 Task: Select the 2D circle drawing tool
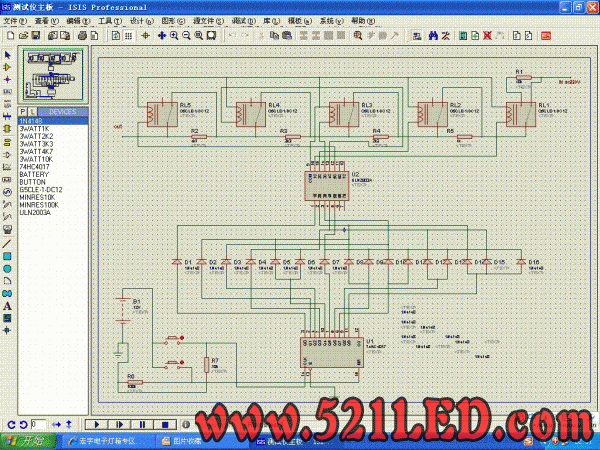coord(7,268)
